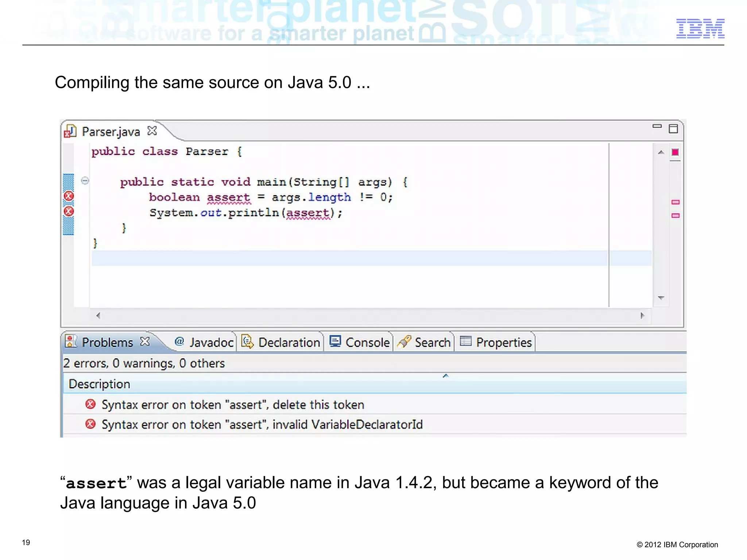Viewport: 747px width, 560px height.
Task: Click the IBM logo
Action: pyautogui.click(x=700, y=28)
